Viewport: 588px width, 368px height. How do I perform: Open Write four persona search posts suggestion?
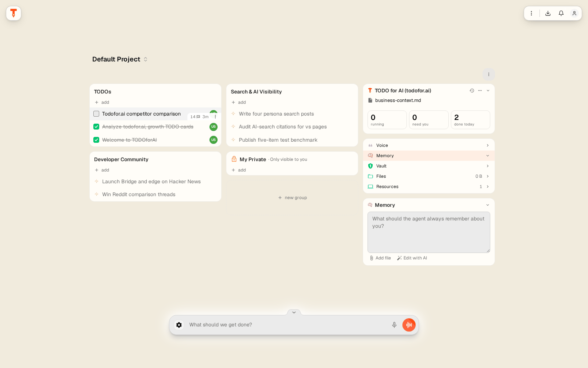pyautogui.click(x=276, y=114)
